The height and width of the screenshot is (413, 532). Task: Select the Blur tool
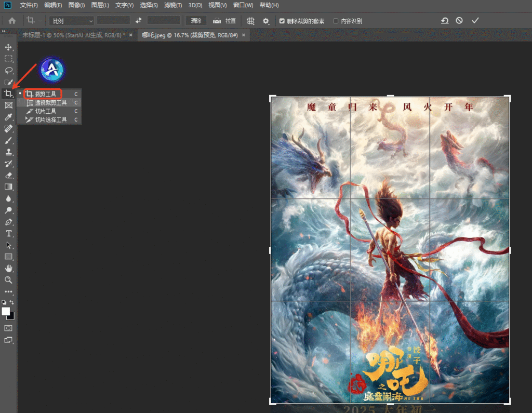coord(8,198)
